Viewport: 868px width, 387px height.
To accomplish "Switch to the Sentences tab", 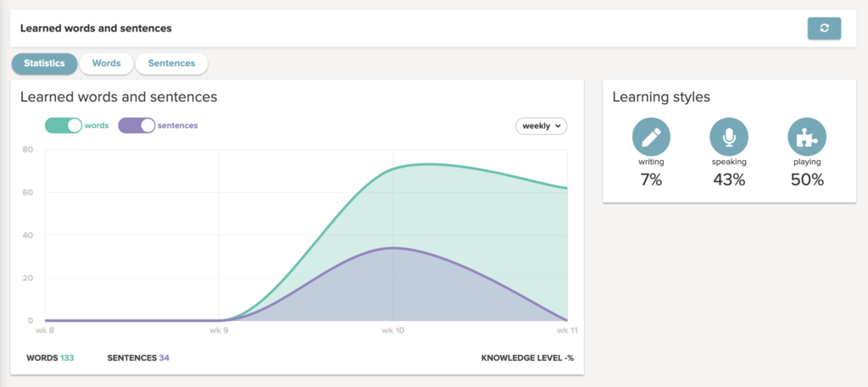I will 171,64.
